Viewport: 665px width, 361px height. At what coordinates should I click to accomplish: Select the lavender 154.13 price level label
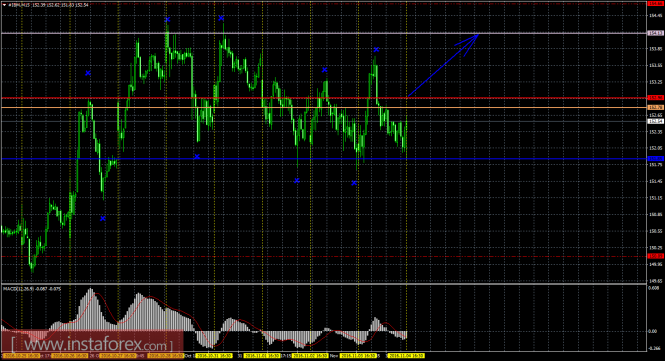coord(656,33)
